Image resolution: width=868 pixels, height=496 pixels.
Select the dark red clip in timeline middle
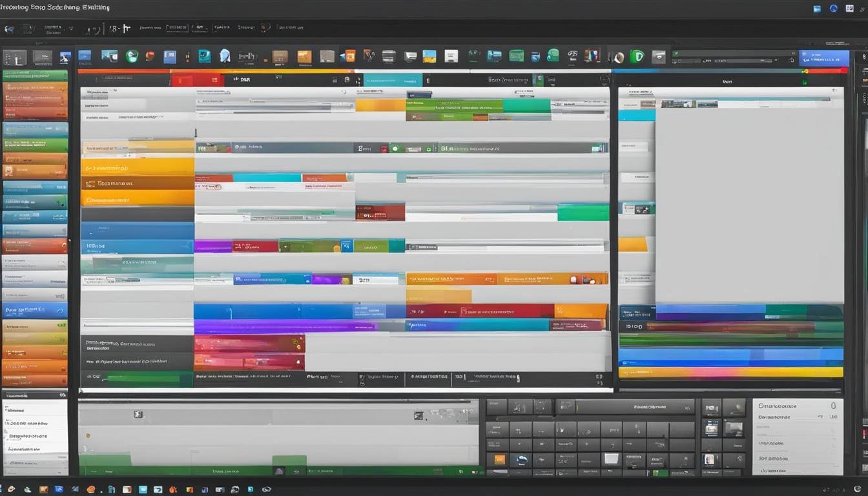[380, 212]
